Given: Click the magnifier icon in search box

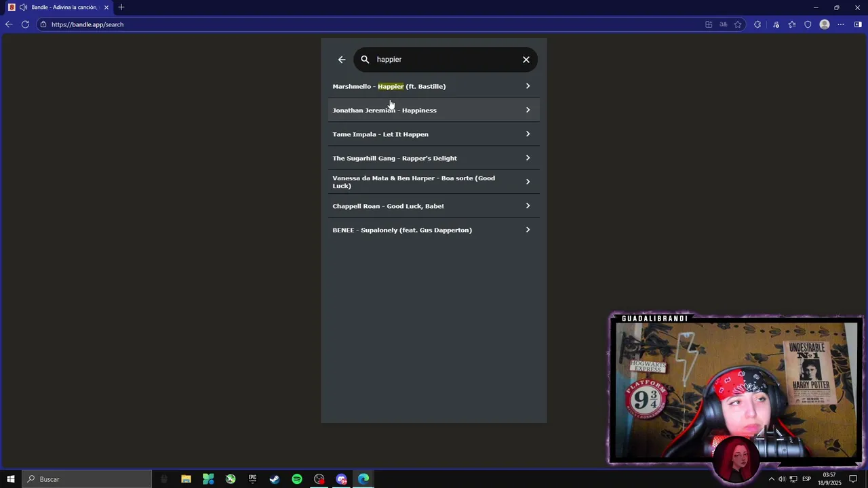Looking at the screenshot, I should (365, 60).
